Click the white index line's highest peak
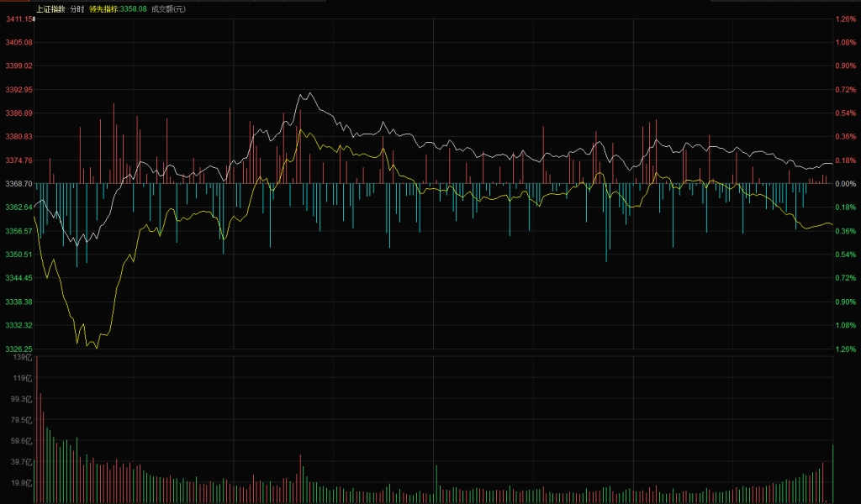The image size is (861, 504). pyautogui.click(x=310, y=93)
